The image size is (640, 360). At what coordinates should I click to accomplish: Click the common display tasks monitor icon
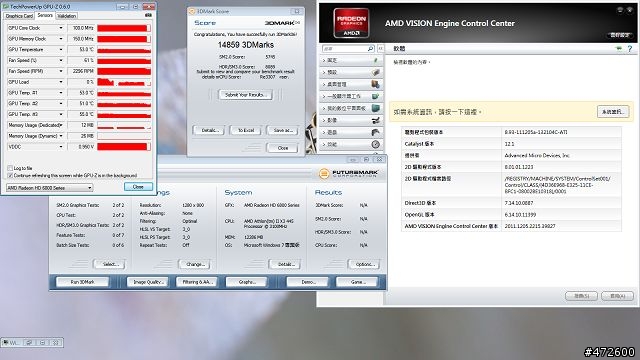coord(376,96)
